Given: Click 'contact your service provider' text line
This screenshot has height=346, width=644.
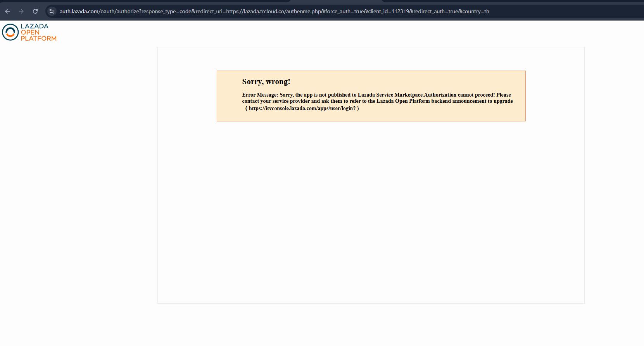Looking at the screenshot, I should click(377, 101).
